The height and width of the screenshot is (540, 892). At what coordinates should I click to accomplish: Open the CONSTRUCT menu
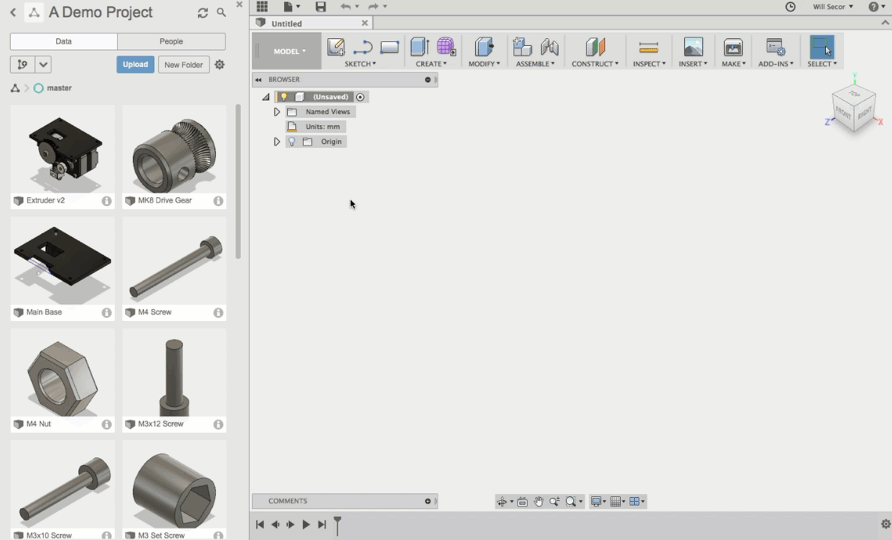[x=595, y=64]
